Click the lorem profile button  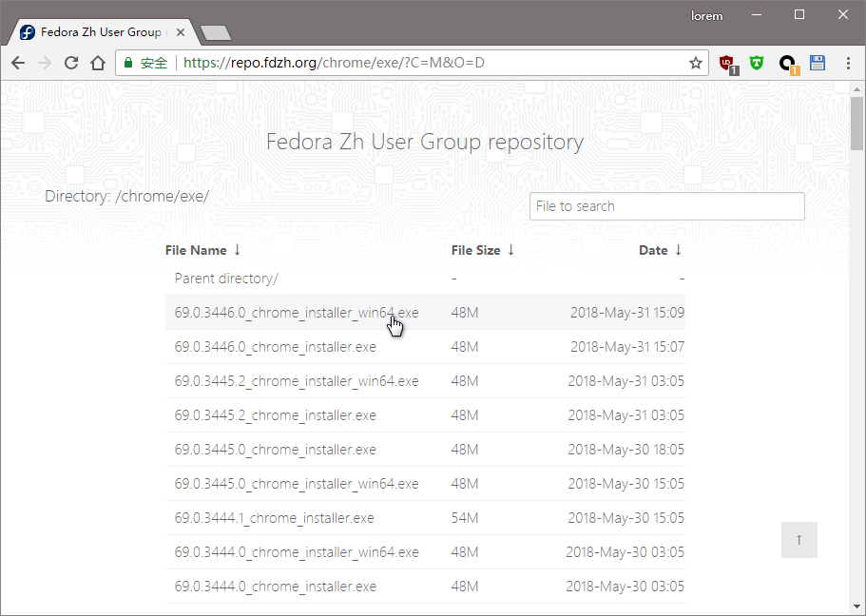pyautogui.click(x=706, y=16)
